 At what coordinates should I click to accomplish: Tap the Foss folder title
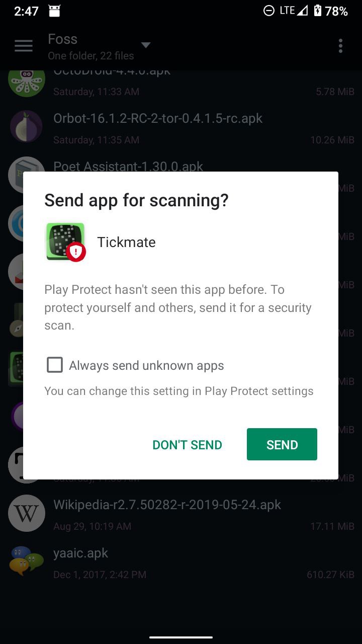tap(63, 39)
